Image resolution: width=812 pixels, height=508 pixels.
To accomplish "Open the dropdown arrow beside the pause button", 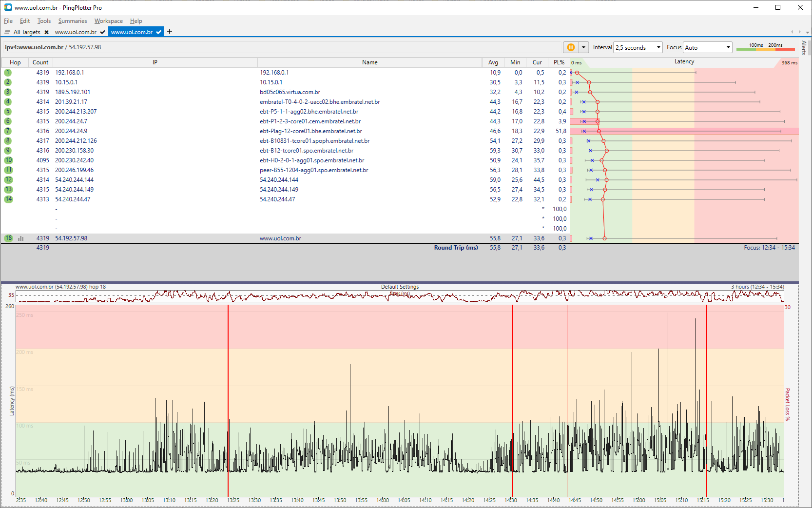I will coord(583,47).
